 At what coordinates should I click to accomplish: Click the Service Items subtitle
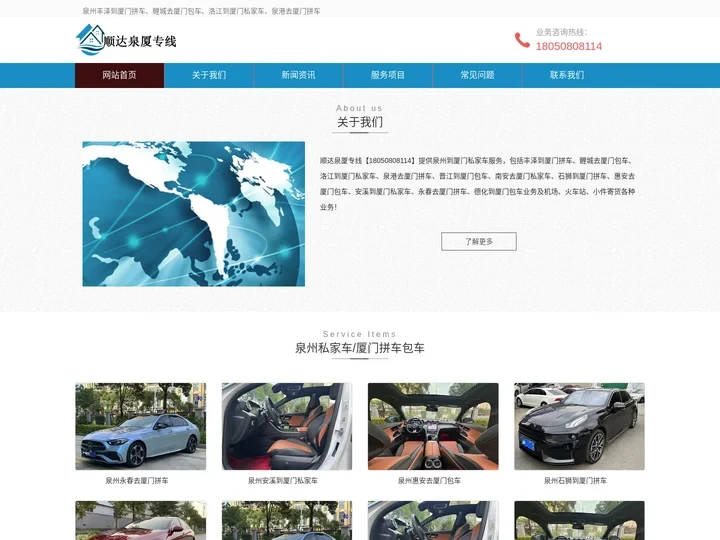point(360,334)
